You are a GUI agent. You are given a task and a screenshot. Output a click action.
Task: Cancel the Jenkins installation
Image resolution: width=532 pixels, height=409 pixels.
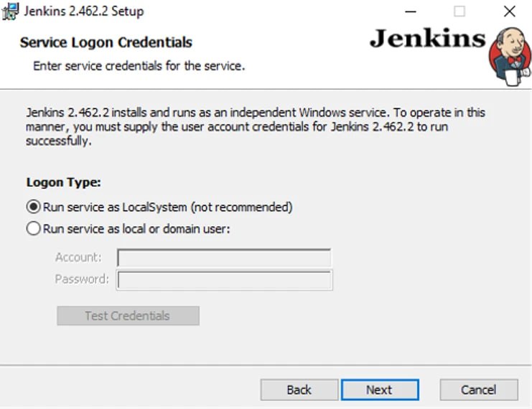(479, 390)
